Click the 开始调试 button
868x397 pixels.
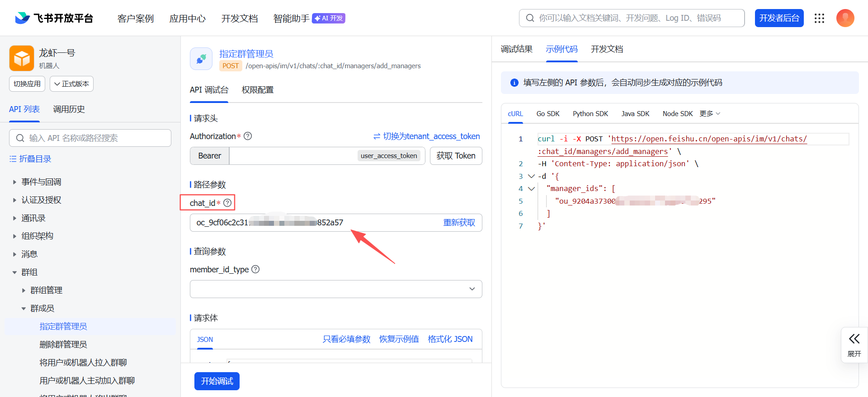(217, 381)
